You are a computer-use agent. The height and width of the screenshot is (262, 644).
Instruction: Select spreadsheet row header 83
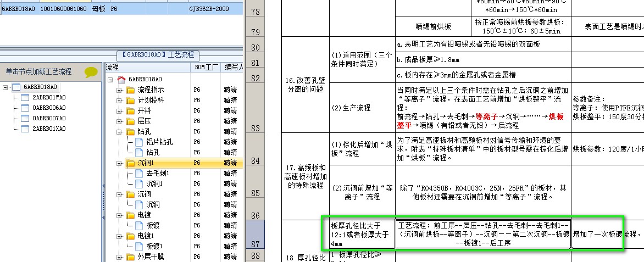(255, 109)
